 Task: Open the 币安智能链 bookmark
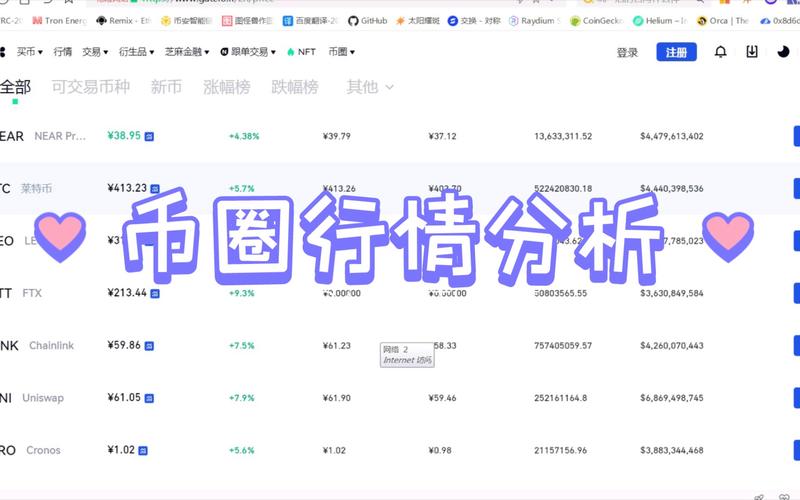coord(186,20)
